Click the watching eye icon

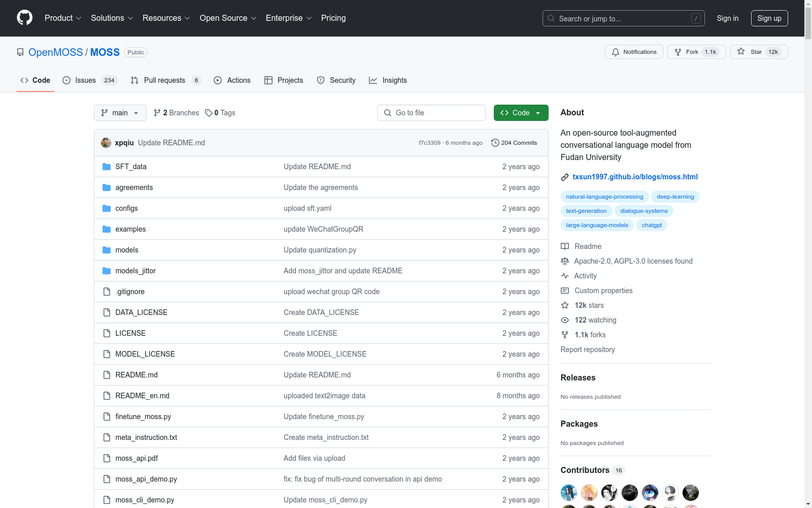(x=565, y=320)
